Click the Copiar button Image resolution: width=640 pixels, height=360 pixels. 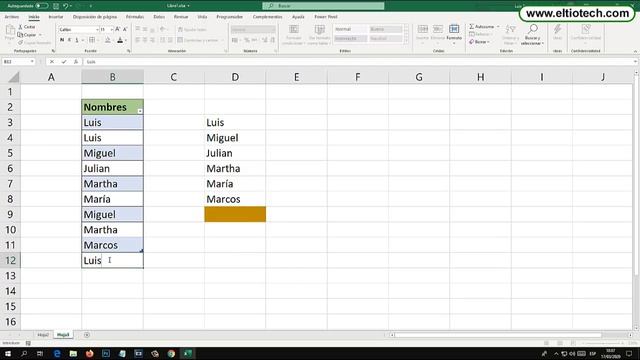click(x=27, y=35)
